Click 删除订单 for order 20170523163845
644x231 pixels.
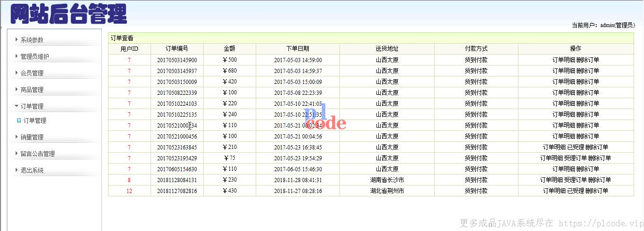click(x=597, y=147)
